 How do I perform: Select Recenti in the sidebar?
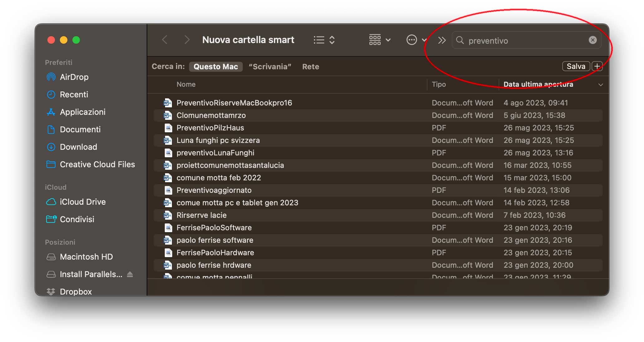(74, 94)
